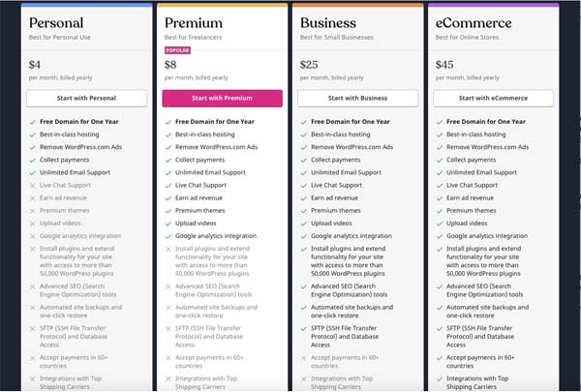
Task: Click checkmark beside Premium Google analytics integration
Action: [168, 236]
